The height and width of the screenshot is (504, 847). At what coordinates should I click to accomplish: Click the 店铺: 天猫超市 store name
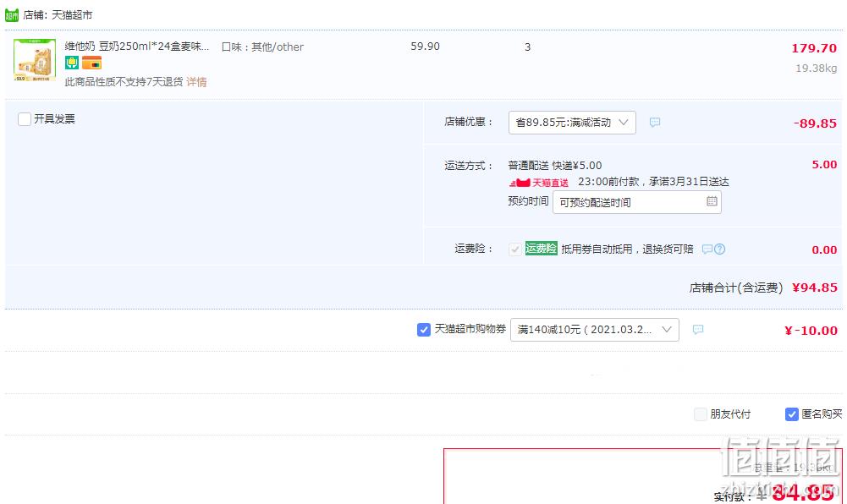coord(58,15)
